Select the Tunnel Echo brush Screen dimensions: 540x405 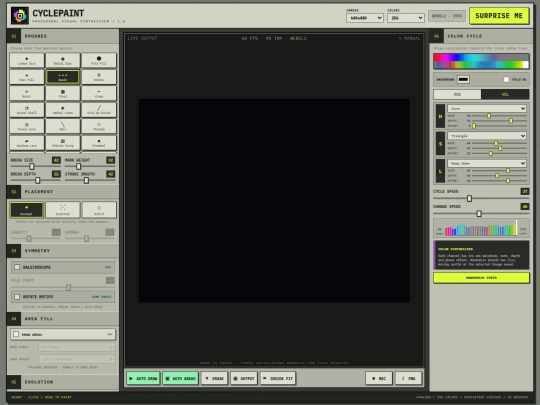pos(27,126)
